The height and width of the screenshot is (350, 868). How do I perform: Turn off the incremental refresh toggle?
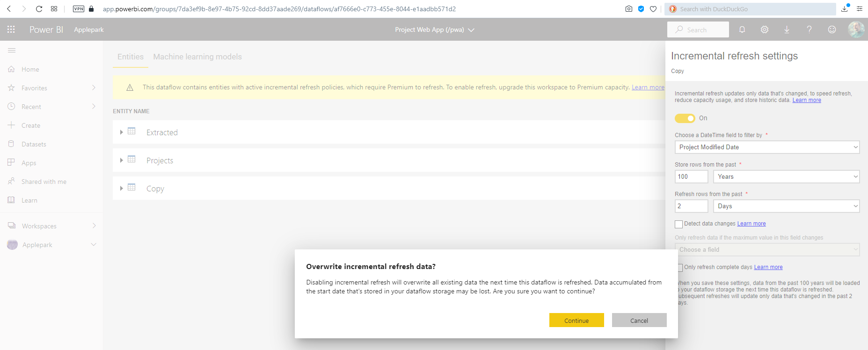tap(685, 118)
